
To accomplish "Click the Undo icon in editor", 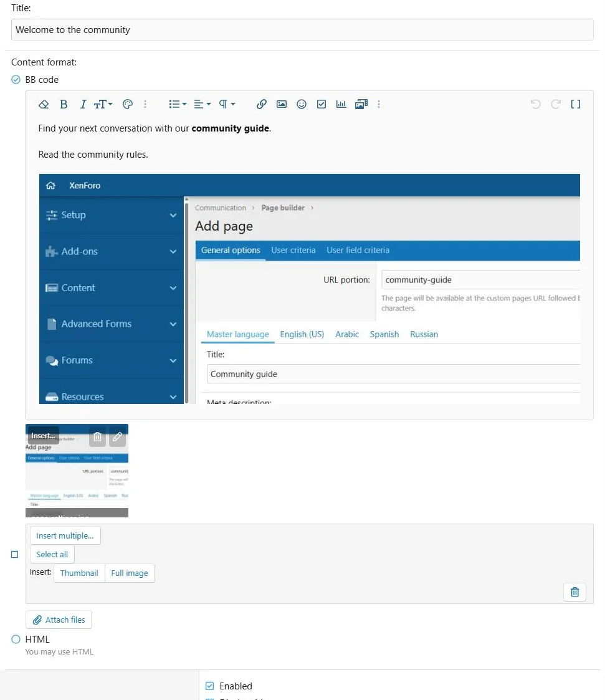I will [536, 104].
